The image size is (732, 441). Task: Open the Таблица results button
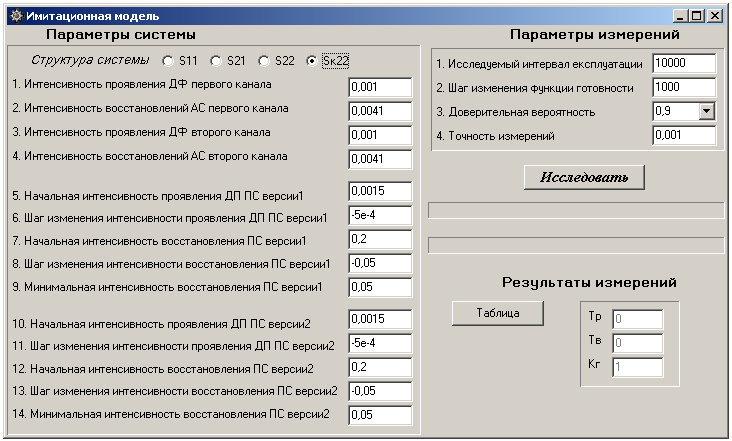pos(498,313)
